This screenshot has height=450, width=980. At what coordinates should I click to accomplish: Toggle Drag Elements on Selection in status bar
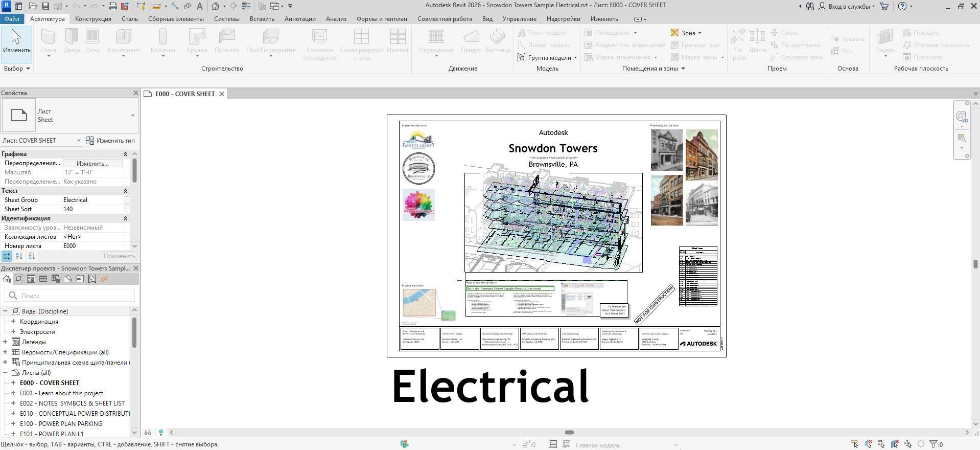907,444
